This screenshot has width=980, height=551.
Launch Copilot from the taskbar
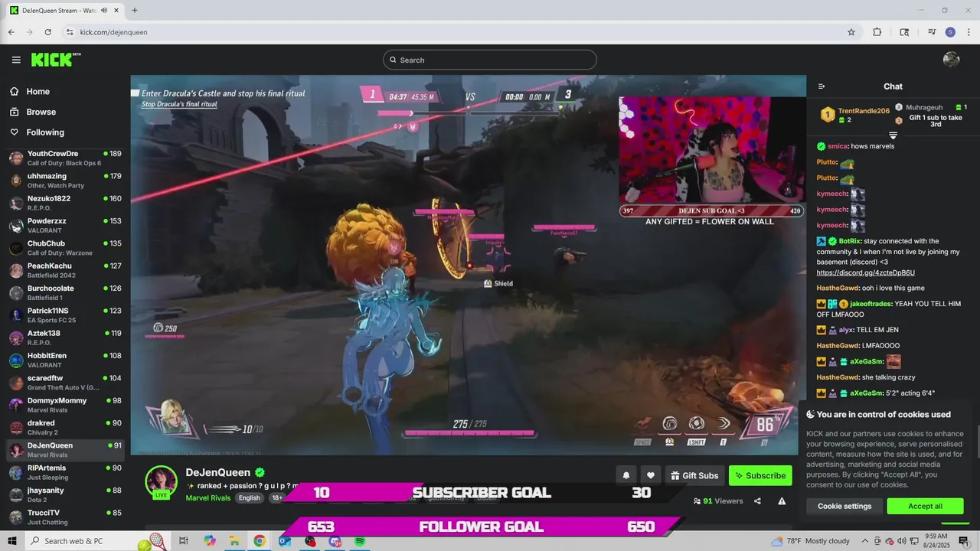(210, 541)
